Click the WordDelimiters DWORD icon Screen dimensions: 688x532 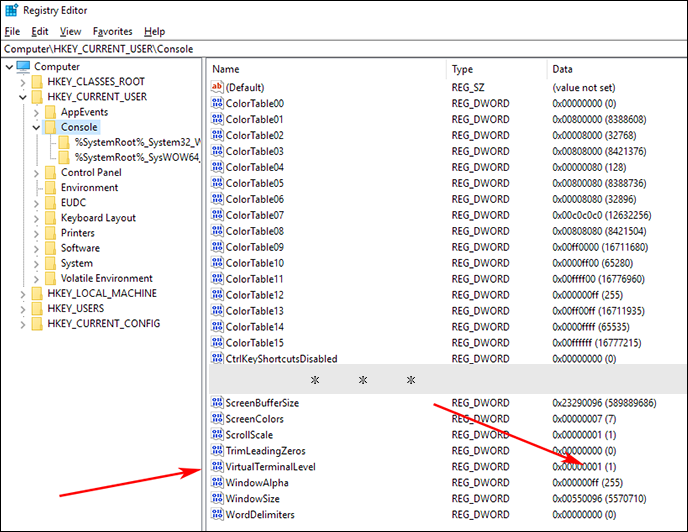tap(217, 514)
